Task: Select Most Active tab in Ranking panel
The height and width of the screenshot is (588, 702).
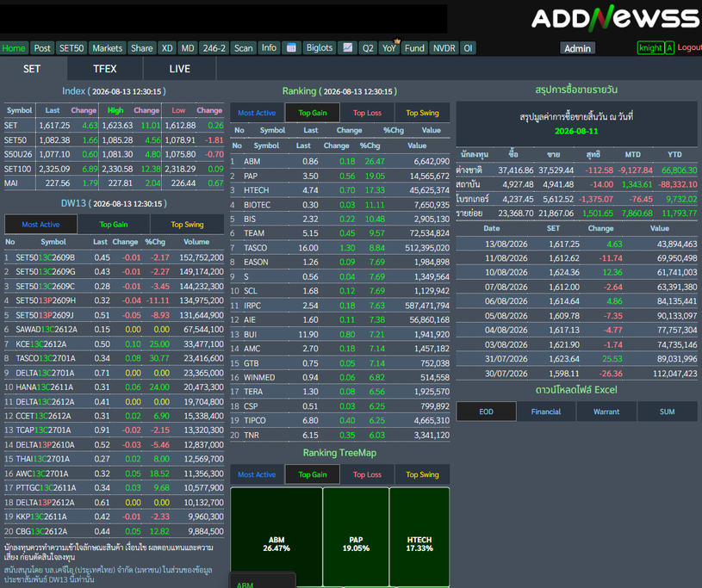Action: [x=257, y=113]
